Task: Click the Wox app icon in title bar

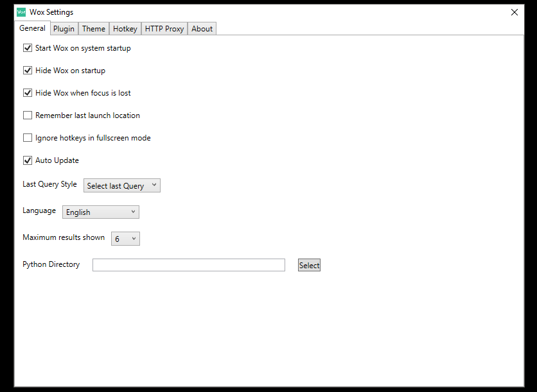Action: (21, 12)
